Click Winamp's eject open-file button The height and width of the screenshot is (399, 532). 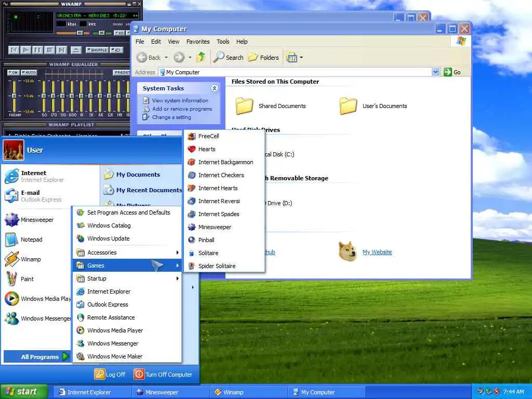(76, 50)
